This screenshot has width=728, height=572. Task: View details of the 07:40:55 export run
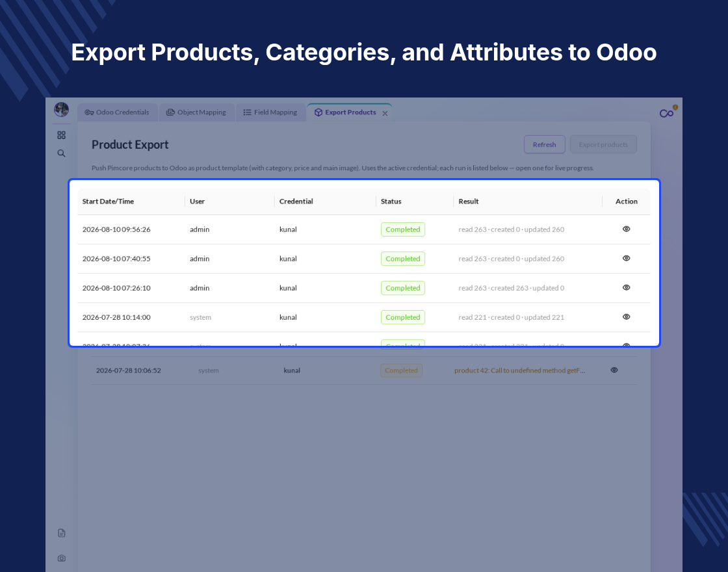627,258
